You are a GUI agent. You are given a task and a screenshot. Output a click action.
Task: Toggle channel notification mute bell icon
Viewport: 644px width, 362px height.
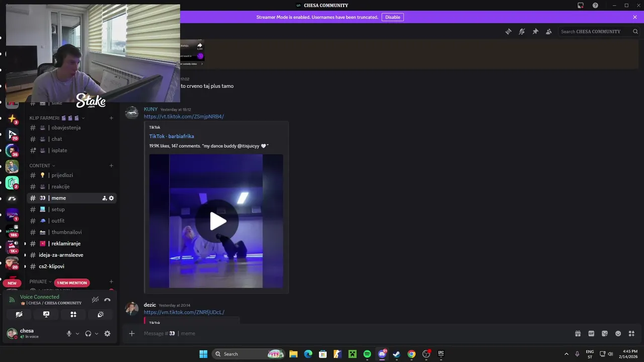pyautogui.click(x=522, y=31)
